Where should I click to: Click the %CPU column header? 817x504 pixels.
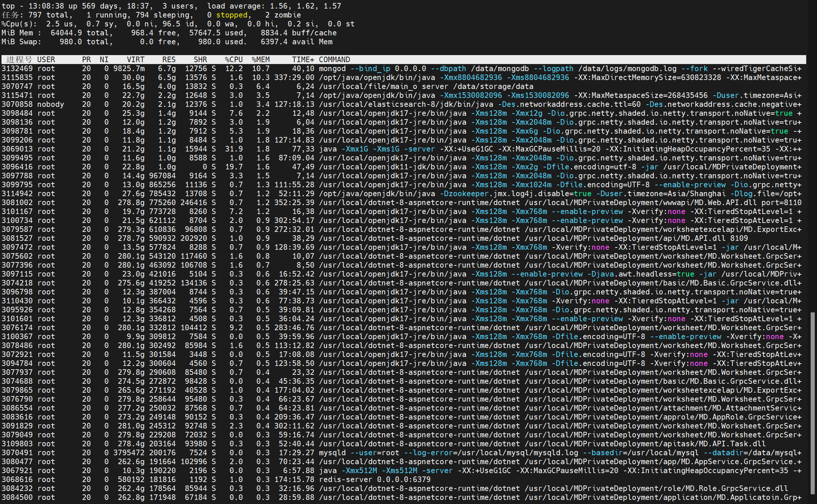(x=234, y=60)
